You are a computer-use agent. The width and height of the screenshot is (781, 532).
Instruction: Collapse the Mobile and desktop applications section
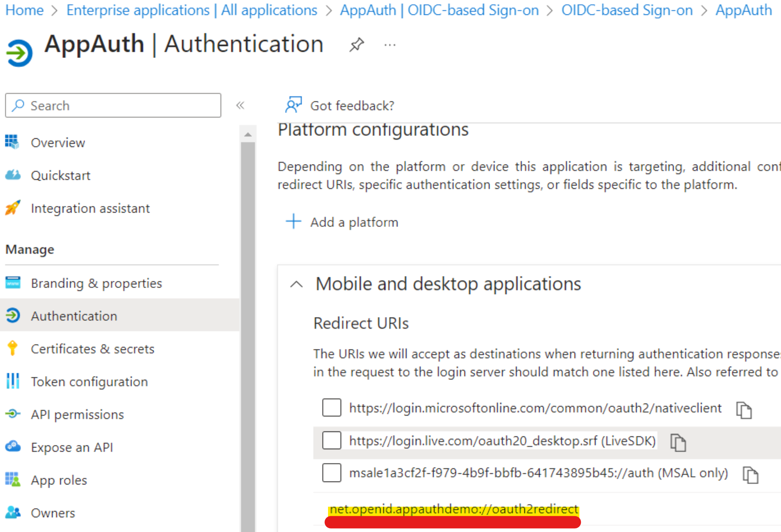[297, 284]
